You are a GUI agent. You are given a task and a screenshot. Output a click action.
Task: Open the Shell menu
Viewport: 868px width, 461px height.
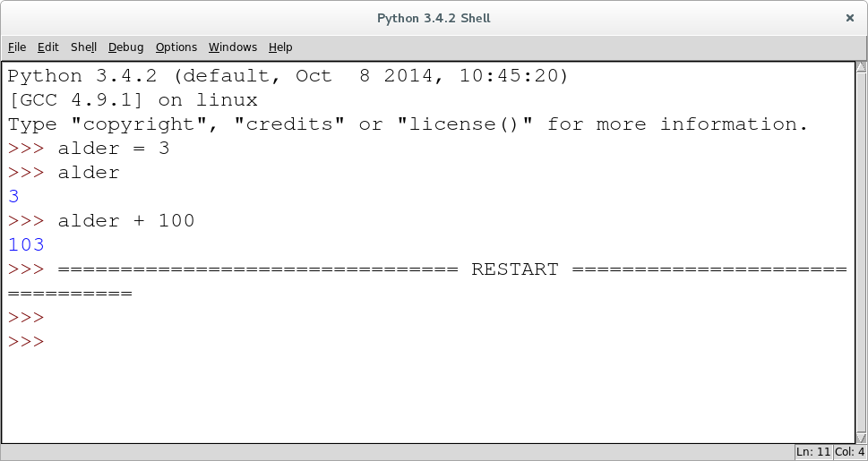(x=83, y=47)
